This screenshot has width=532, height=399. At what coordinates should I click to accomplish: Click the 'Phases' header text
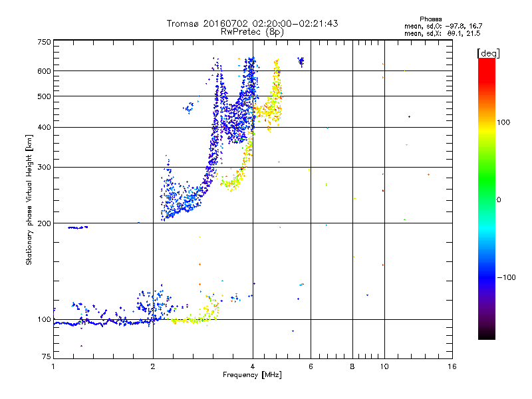coord(430,19)
